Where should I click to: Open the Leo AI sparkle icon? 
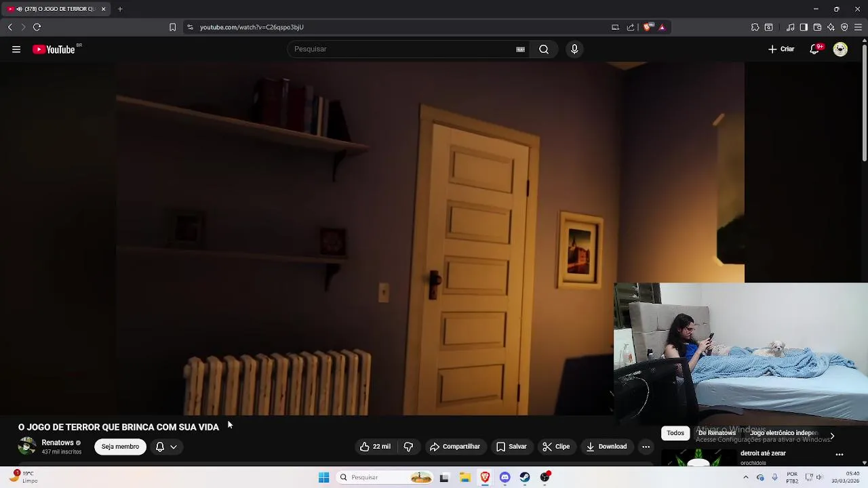831,27
